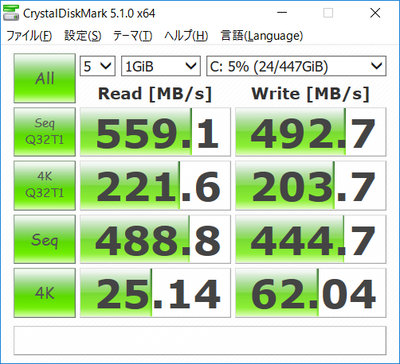The image size is (400, 364).
Task: Open the test size dropdown showing 1GiB
Action: [161, 66]
